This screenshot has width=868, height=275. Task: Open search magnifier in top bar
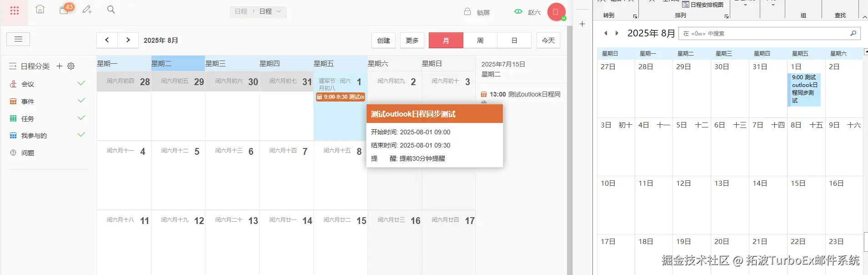(x=111, y=10)
